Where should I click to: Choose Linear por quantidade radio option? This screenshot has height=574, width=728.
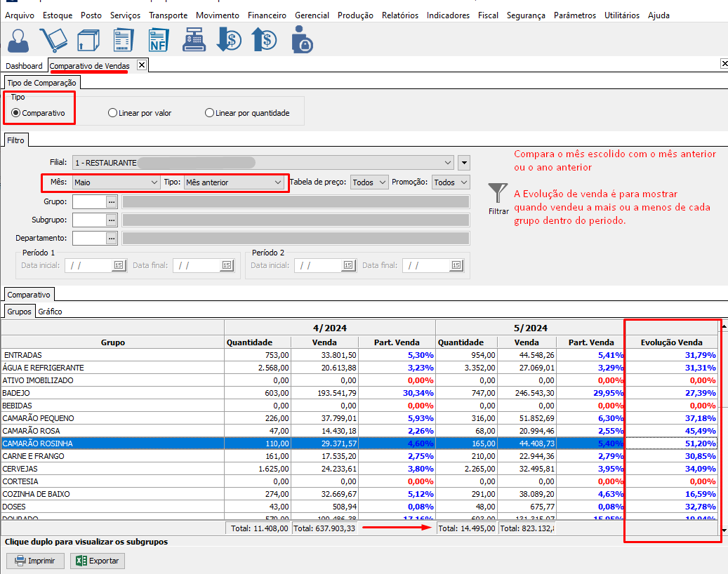(209, 113)
